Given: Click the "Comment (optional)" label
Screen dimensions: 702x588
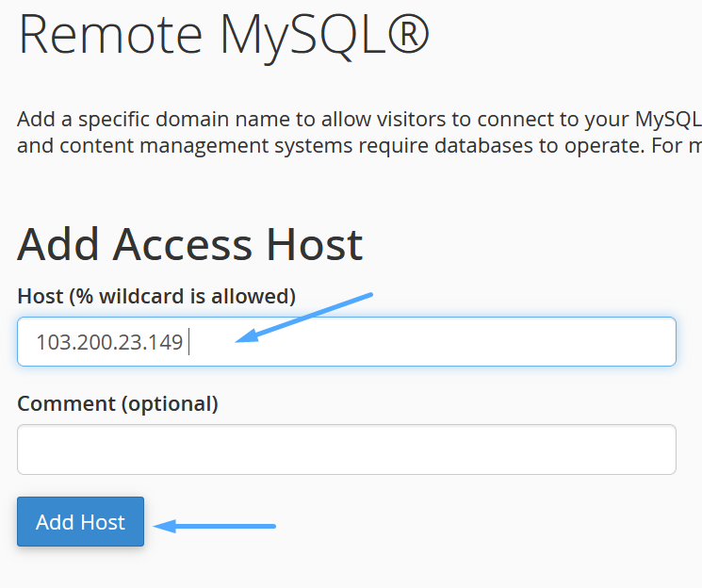Looking at the screenshot, I should tap(118, 404).
